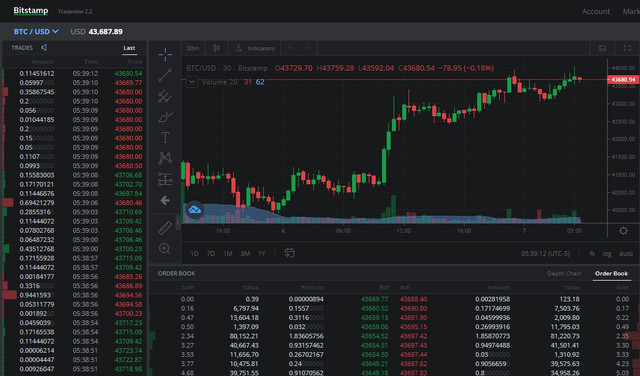Pick the ruler measure tool
This screenshot has width=640, height=376.
point(165,228)
